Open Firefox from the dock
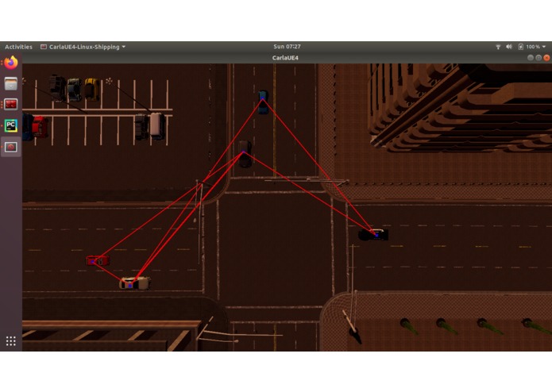The image size is (552, 392). pos(11,63)
